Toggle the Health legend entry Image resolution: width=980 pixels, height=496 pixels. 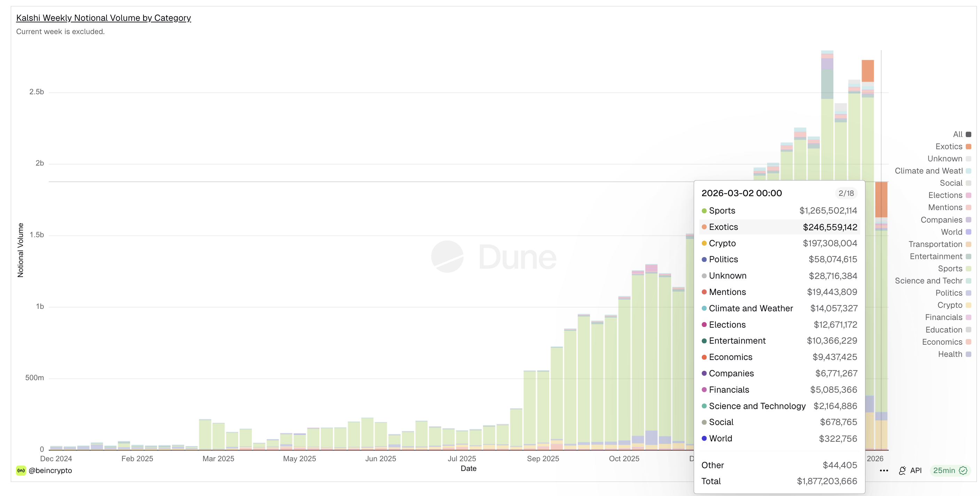950,354
